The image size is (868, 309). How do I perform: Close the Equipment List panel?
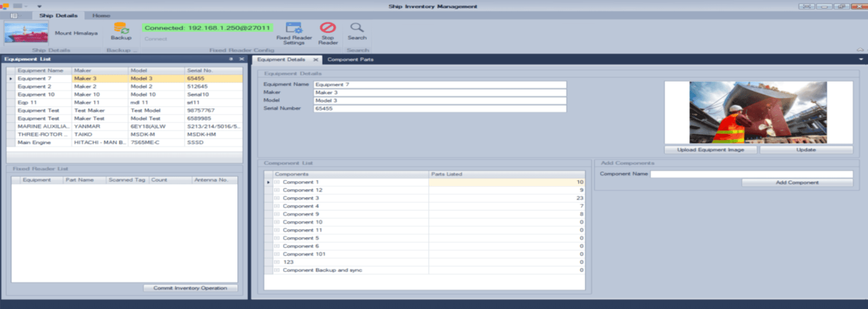click(241, 59)
